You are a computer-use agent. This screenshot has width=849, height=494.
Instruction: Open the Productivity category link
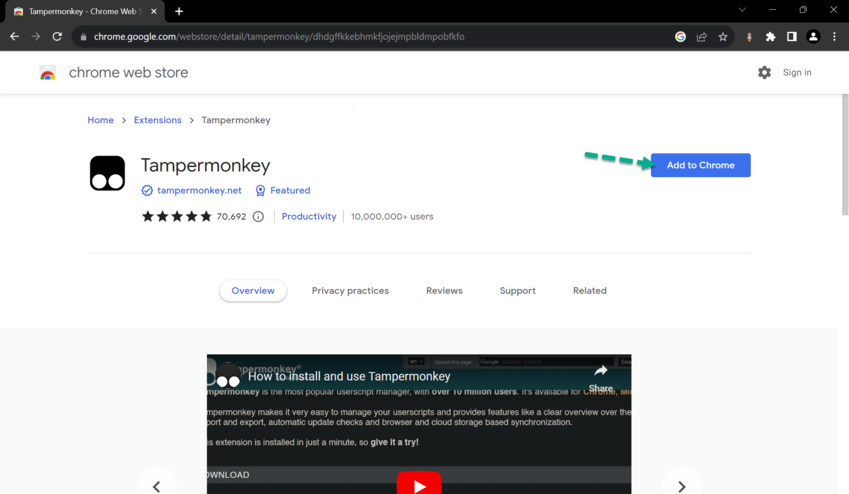pyautogui.click(x=309, y=217)
